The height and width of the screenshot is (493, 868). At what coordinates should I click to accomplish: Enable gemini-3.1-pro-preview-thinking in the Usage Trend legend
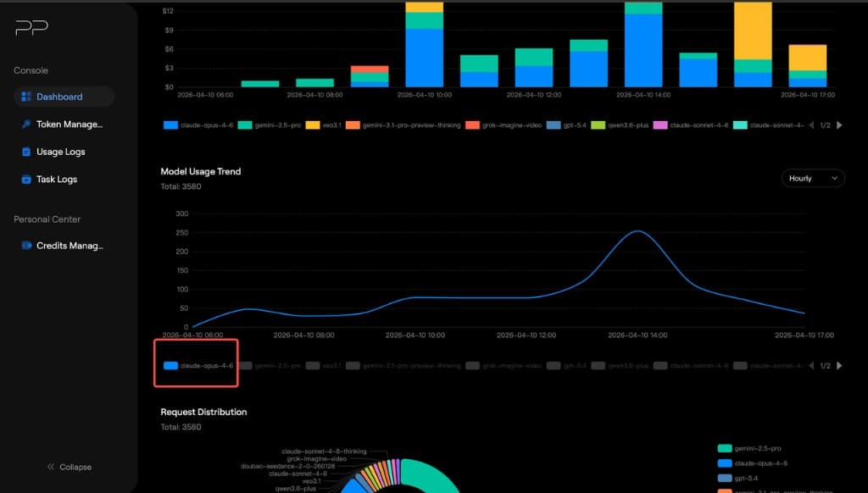[x=403, y=366]
